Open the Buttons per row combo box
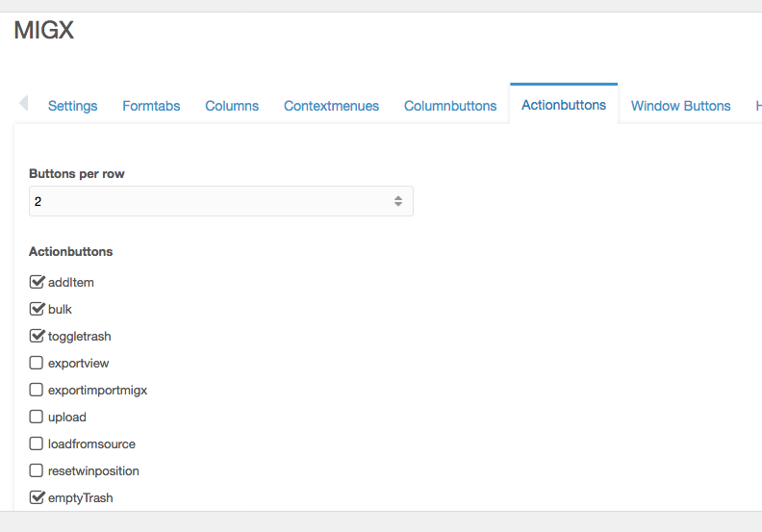The width and height of the screenshot is (762, 532). point(221,201)
